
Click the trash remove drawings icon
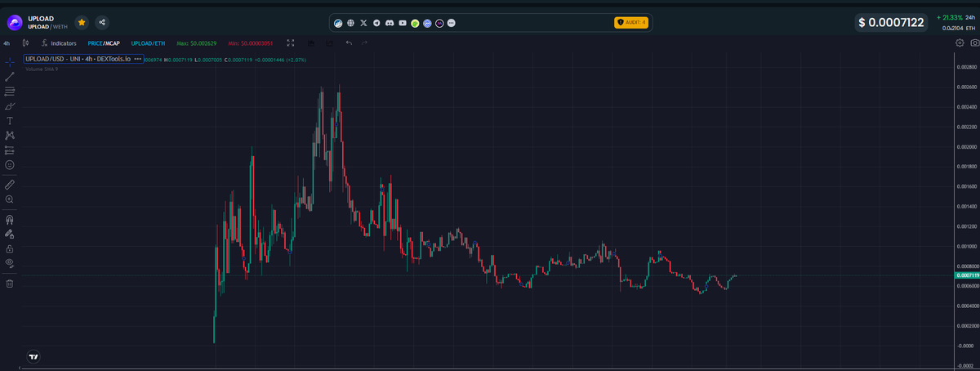[10, 284]
